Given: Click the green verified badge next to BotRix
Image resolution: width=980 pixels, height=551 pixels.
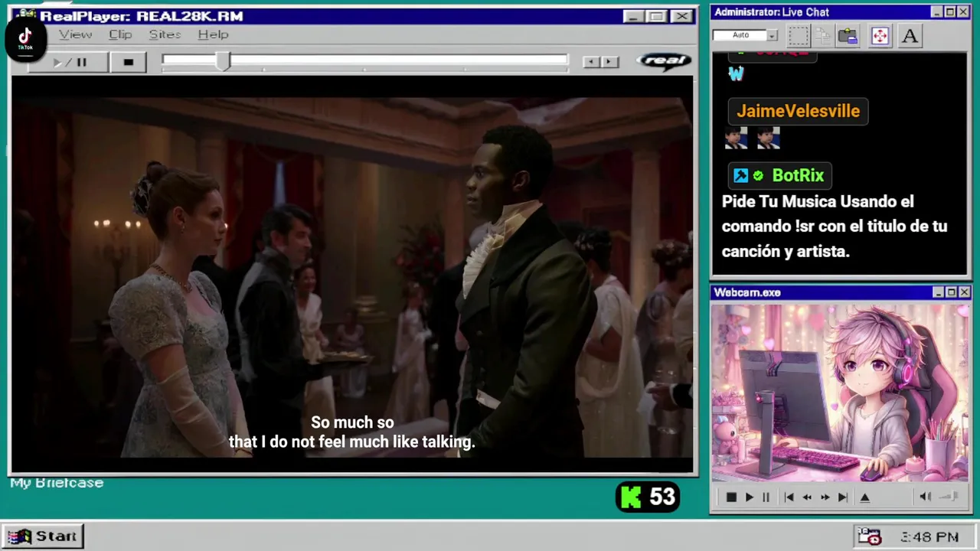Looking at the screenshot, I should pyautogui.click(x=758, y=176).
